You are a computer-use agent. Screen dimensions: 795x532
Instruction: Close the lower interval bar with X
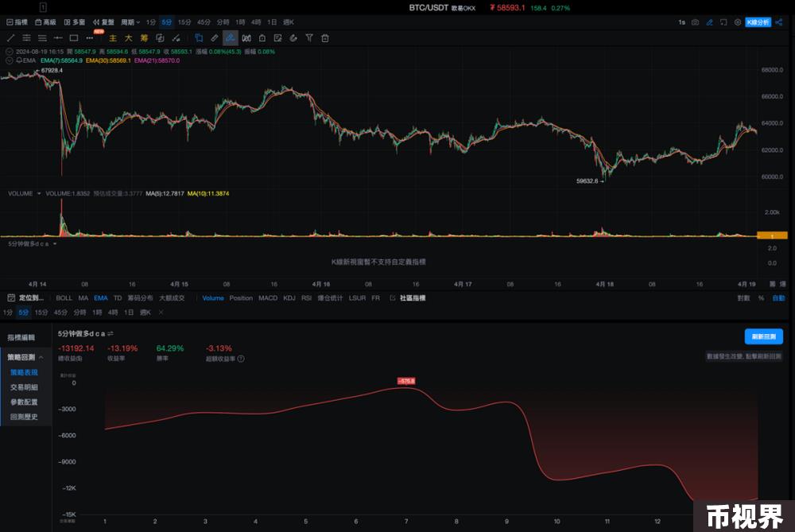pos(161,313)
